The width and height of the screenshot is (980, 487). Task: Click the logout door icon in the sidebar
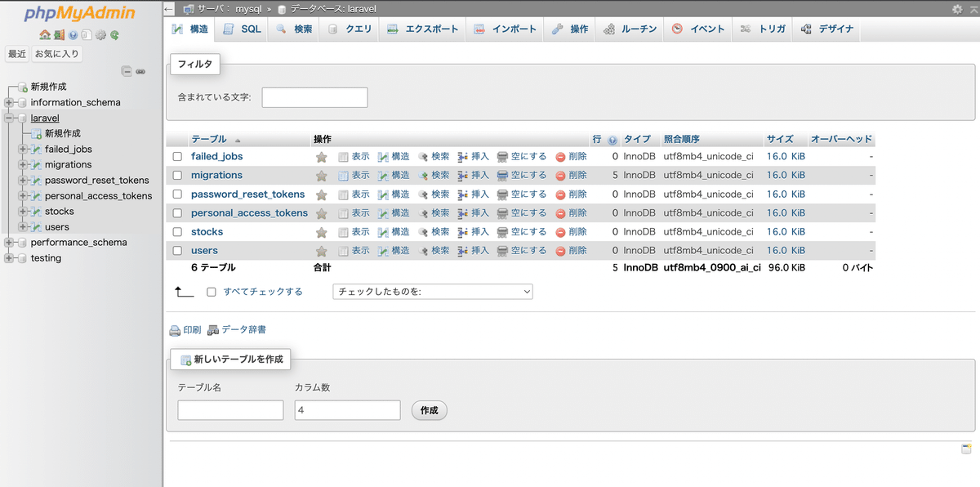coord(59,35)
